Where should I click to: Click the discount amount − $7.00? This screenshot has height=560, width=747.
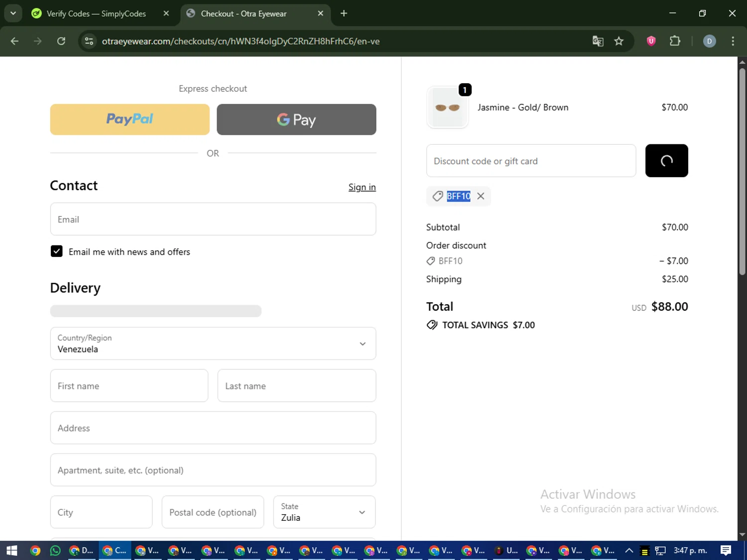673,261
